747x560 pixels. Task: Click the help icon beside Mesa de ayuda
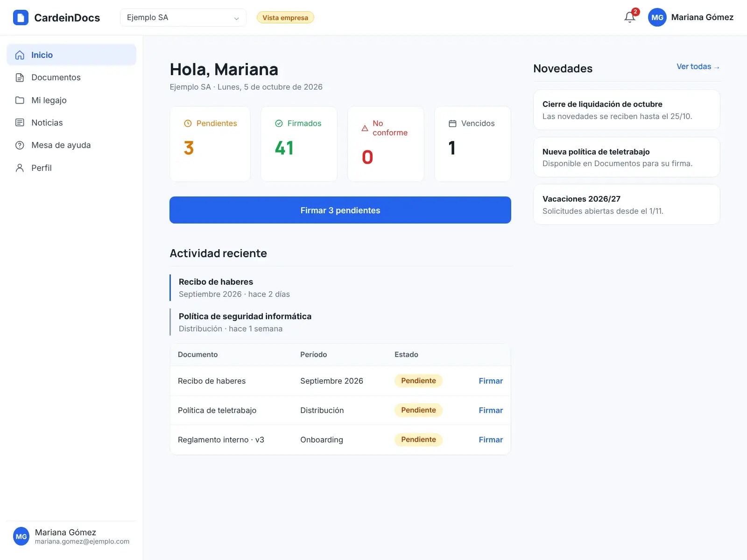tap(20, 145)
